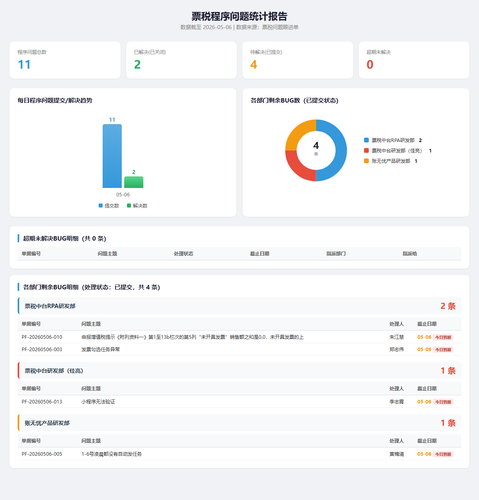479x500 pixels.
Task: Select the blue segment of the donut chart
Action: 340,151
